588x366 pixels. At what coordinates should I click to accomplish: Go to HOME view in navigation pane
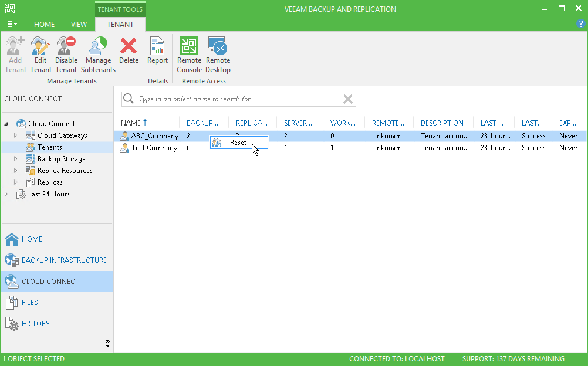click(x=57, y=239)
